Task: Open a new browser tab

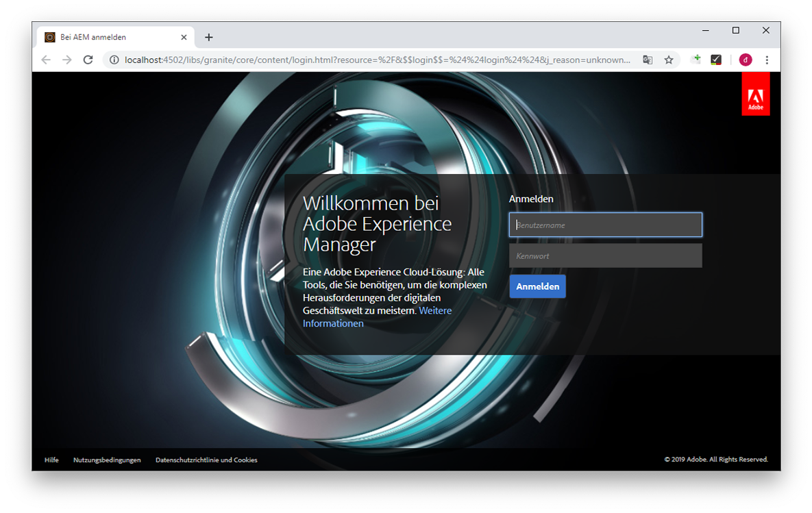Action: tap(209, 37)
